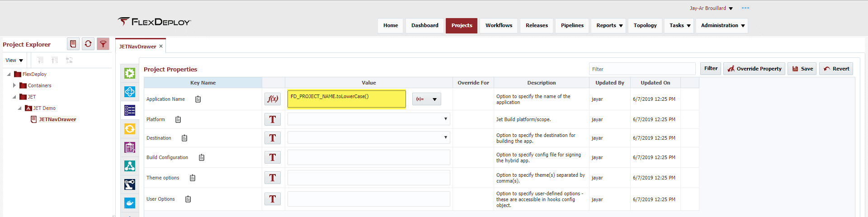868x217 pixels.
Task: Open the Topology menu
Action: [645, 25]
